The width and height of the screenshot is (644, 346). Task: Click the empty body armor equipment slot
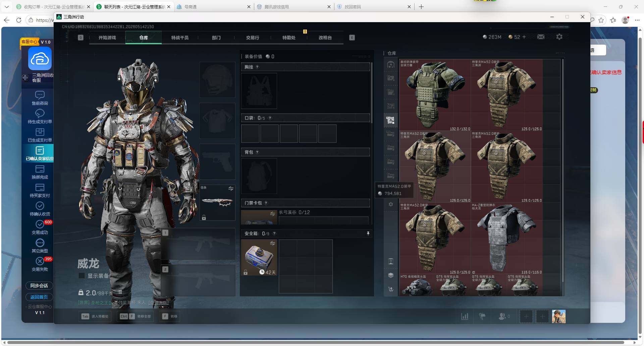point(217,120)
